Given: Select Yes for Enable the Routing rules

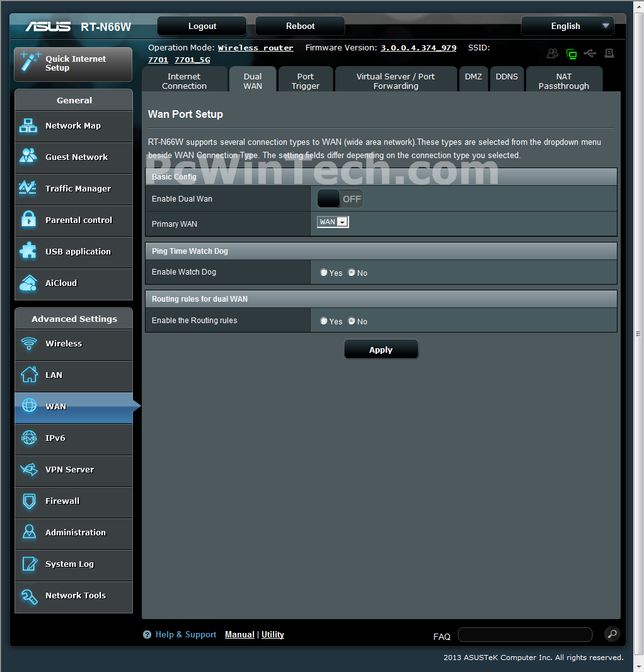Looking at the screenshot, I should [x=324, y=321].
